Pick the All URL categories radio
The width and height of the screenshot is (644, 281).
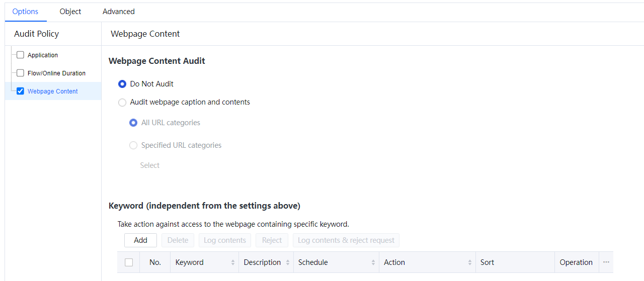[133, 123]
